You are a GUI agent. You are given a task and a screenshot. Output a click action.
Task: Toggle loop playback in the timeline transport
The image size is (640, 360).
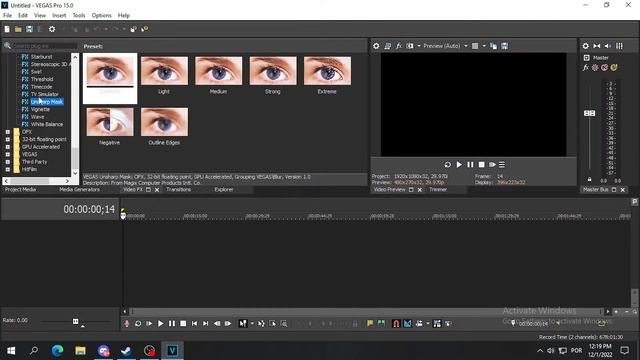coord(138,324)
